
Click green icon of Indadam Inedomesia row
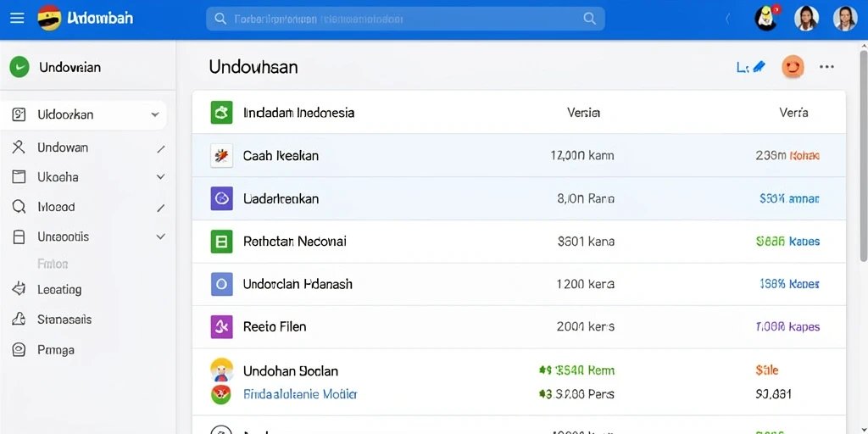(221, 113)
